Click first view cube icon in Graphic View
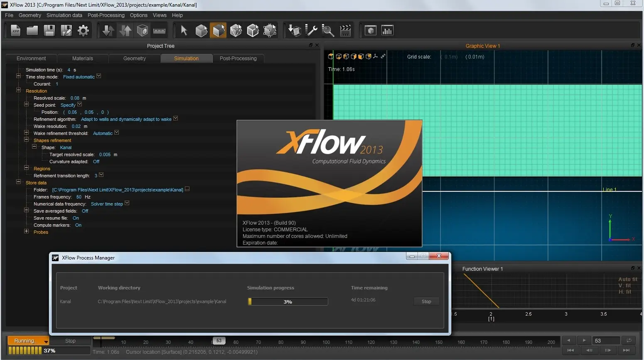The width and height of the screenshot is (644, 360). (331, 56)
